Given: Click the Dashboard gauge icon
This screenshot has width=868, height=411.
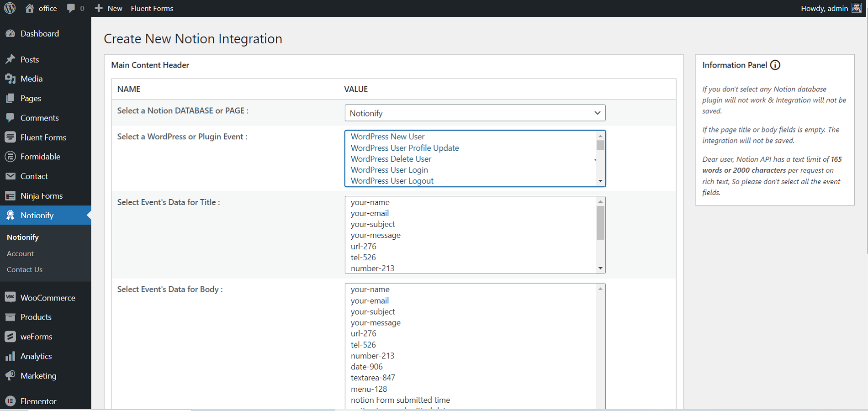Looking at the screenshot, I should click(10, 34).
